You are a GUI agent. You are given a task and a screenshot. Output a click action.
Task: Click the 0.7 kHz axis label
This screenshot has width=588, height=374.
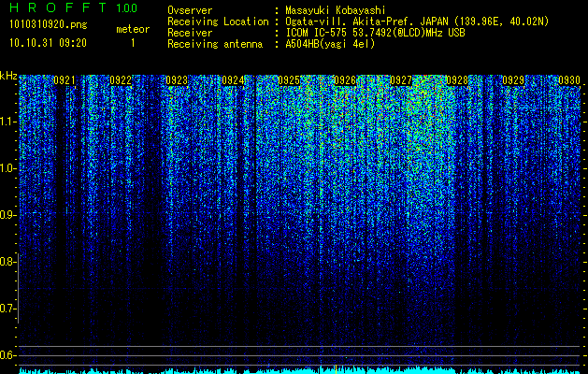[x=8, y=309]
